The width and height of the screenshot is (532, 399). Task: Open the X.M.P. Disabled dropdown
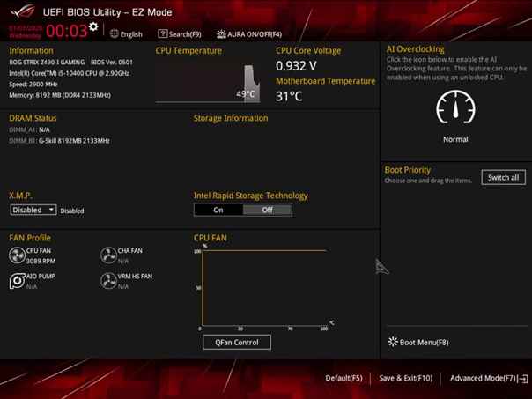[33, 210]
